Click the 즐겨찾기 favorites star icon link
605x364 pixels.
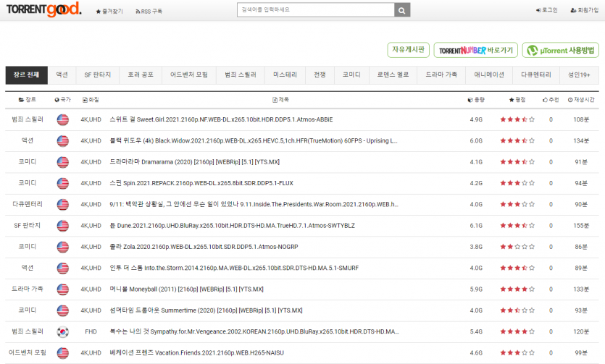109,11
